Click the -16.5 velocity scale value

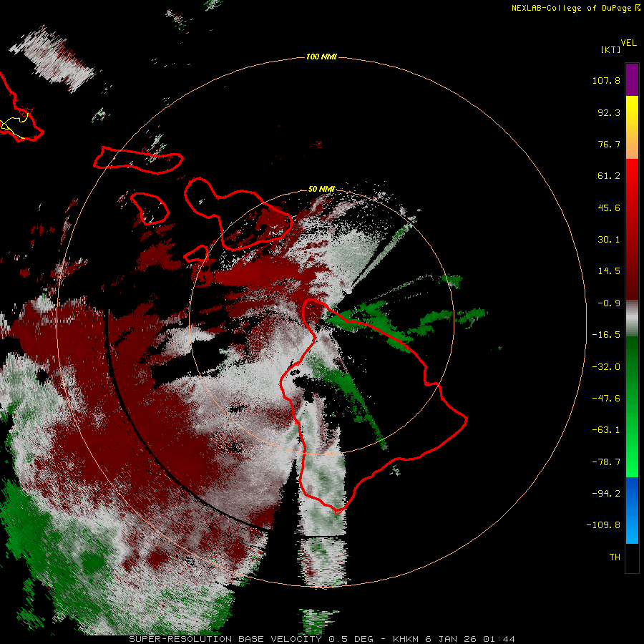click(606, 335)
